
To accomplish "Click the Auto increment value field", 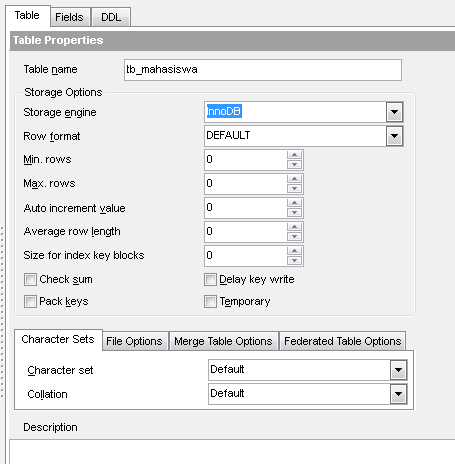I will (246, 208).
